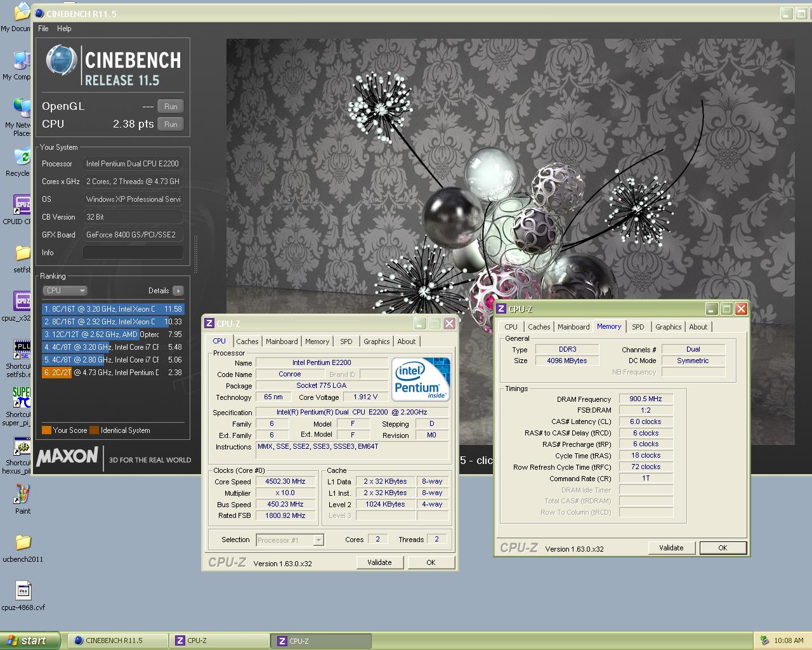
Task: Click the CPU-Z title icon in CPU window
Action: [210, 323]
